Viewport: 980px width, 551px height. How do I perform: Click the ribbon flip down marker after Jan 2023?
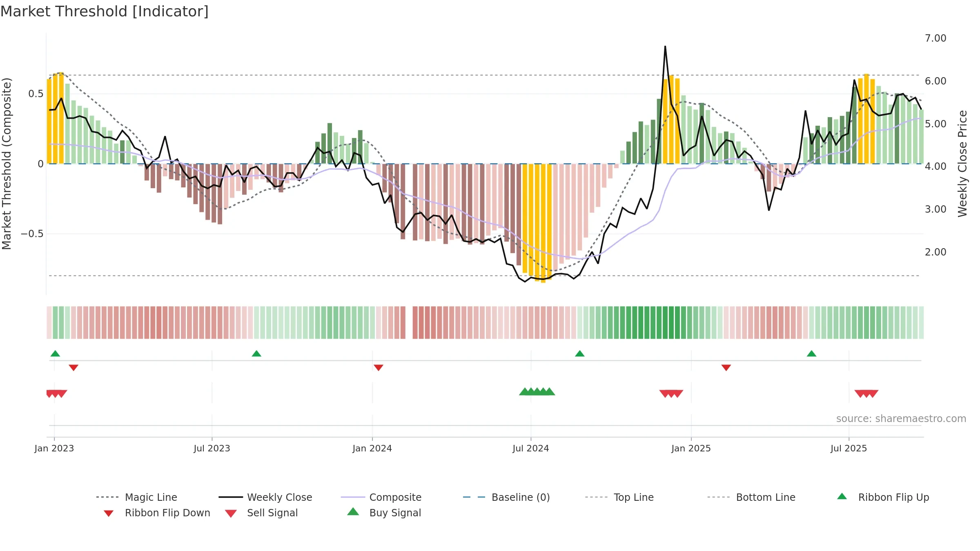[73, 368]
